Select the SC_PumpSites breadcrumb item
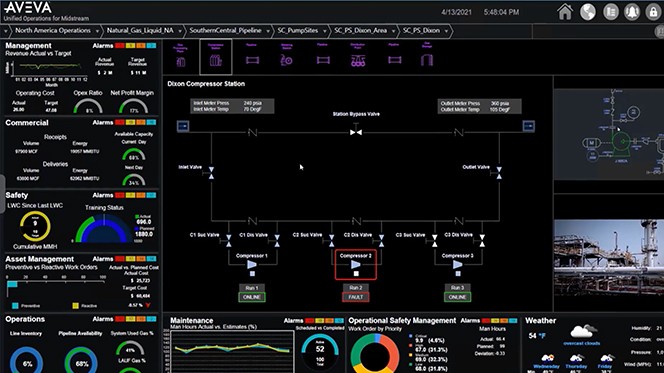Screen dimensions: 664x373 (298, 30)
